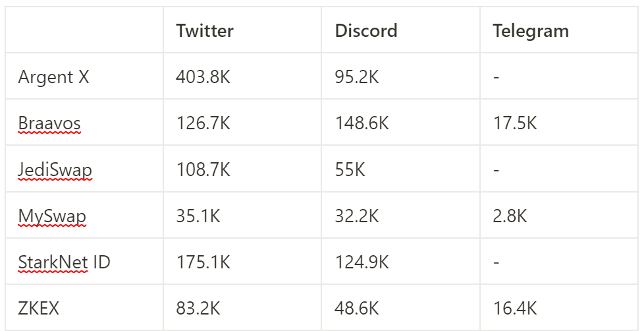
Task: Click the 95.2K Discord value
Action: pyautogui.click(x=356, y=77)
